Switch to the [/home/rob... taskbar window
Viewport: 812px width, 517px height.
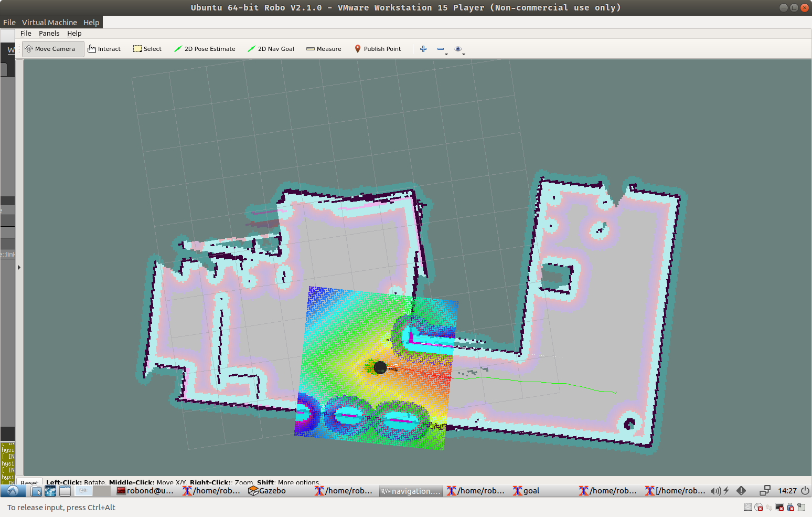tap(676, 491)
